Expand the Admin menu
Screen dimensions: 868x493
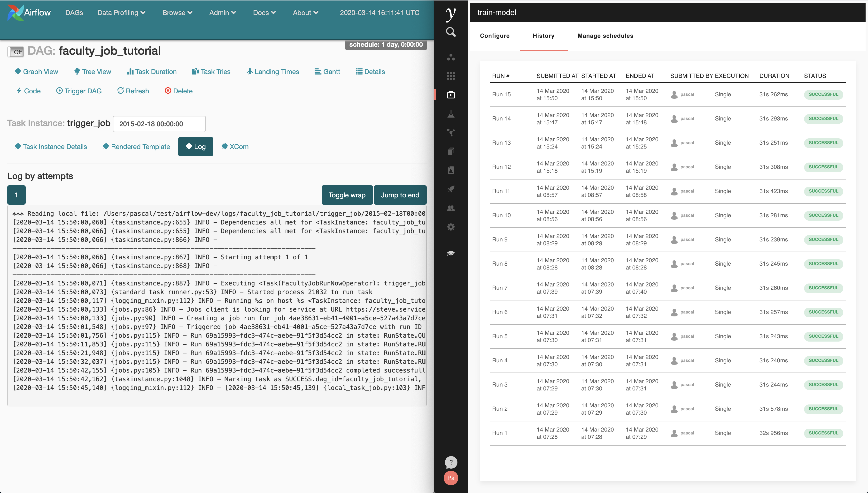click(x=222, y=13)
